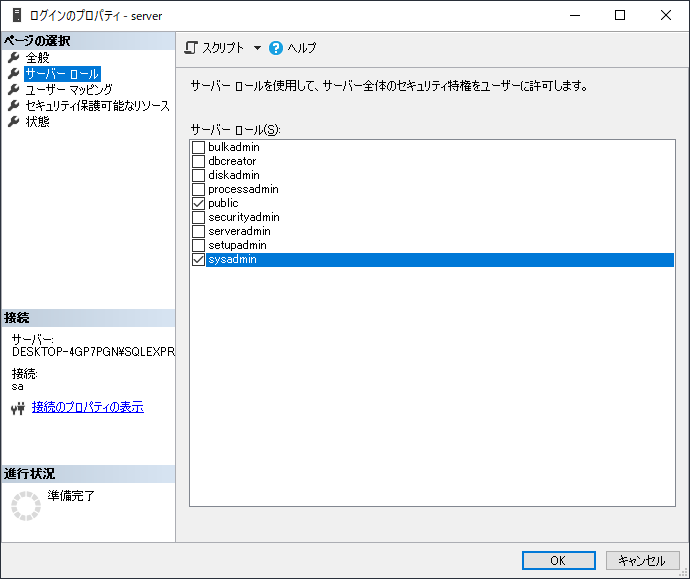690x579 pixels.
Task: Minimize the login properties window
Action: [x=575, y=15]
